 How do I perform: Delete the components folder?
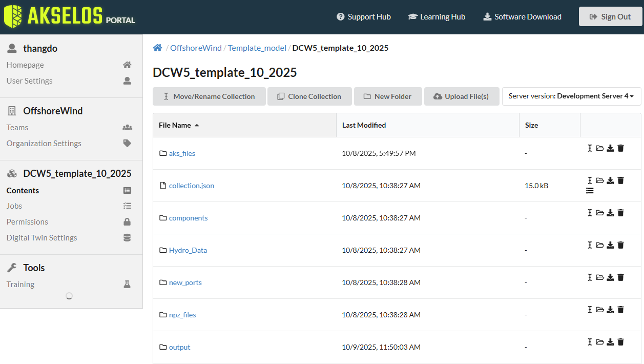tap(620, 213)
